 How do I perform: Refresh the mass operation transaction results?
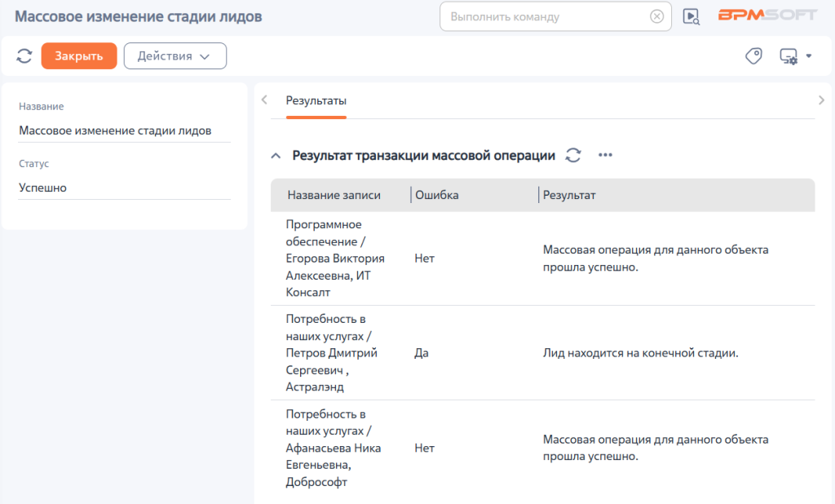point(573,155)
